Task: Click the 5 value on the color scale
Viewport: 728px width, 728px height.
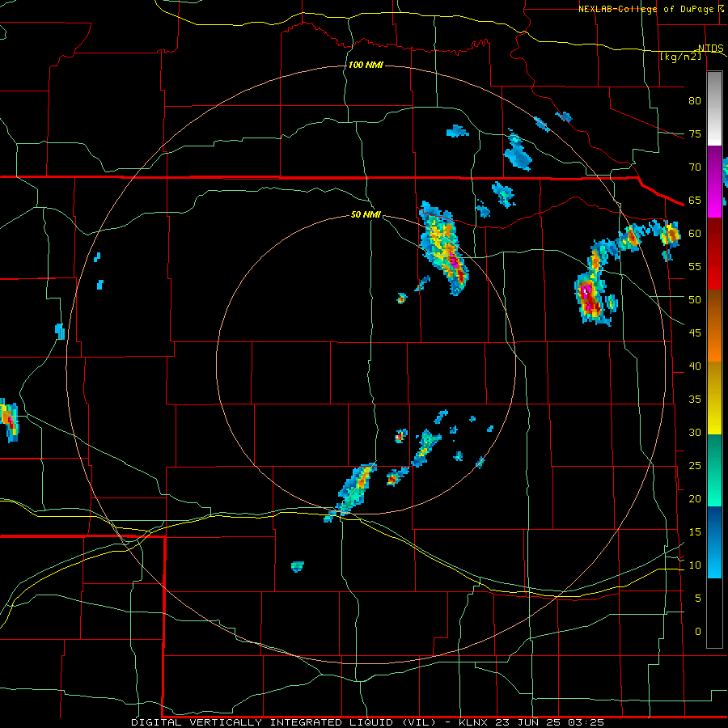Action: pos(698,599)
